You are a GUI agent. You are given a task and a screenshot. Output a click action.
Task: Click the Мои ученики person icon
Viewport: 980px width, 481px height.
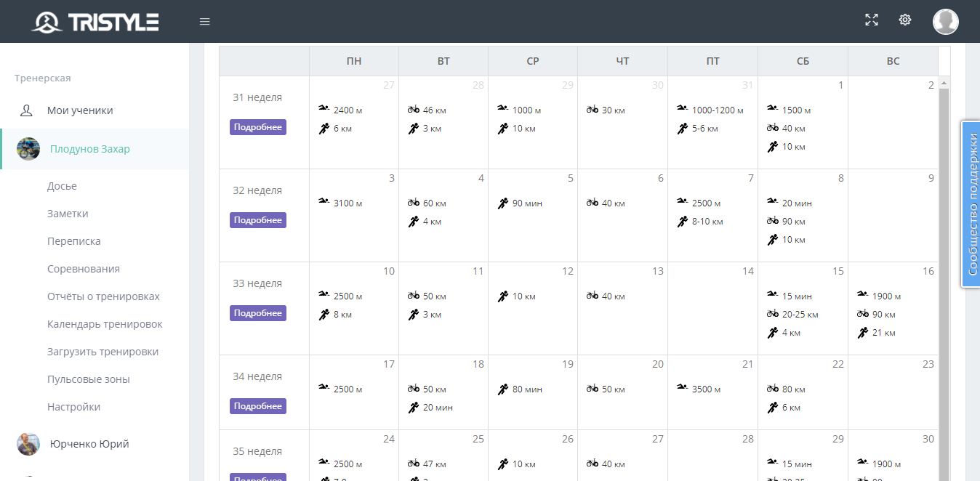[x=27, y=110]
